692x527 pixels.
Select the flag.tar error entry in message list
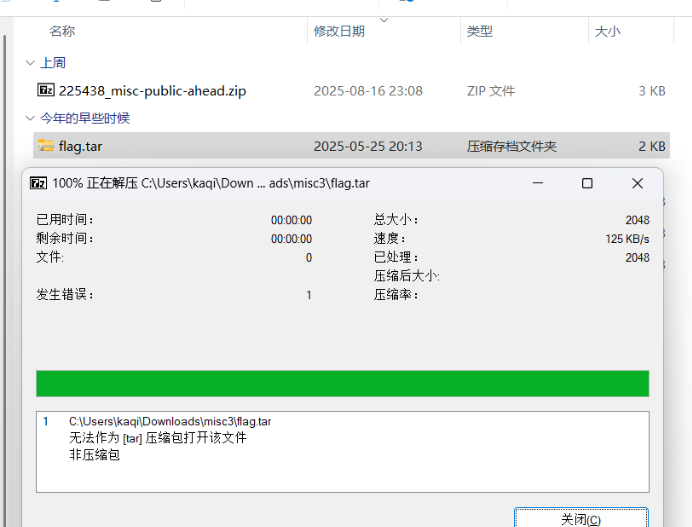coord(170,421)
